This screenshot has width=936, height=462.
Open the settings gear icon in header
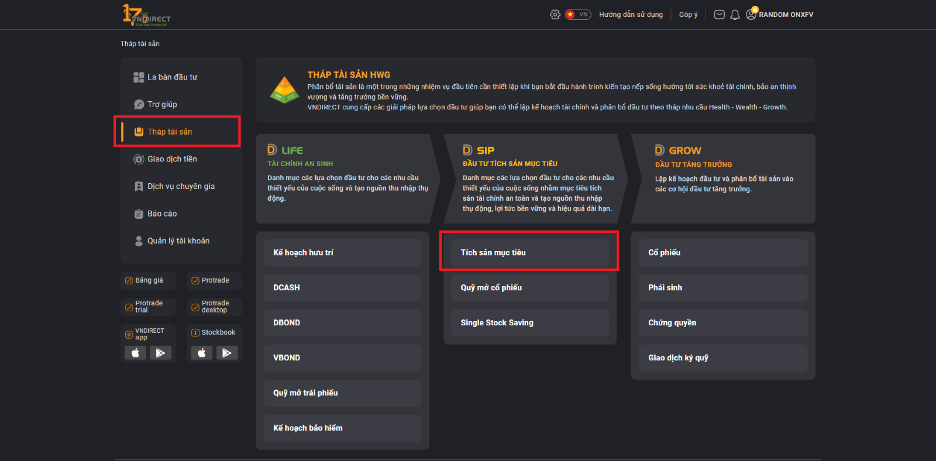(x=555, y=14)
